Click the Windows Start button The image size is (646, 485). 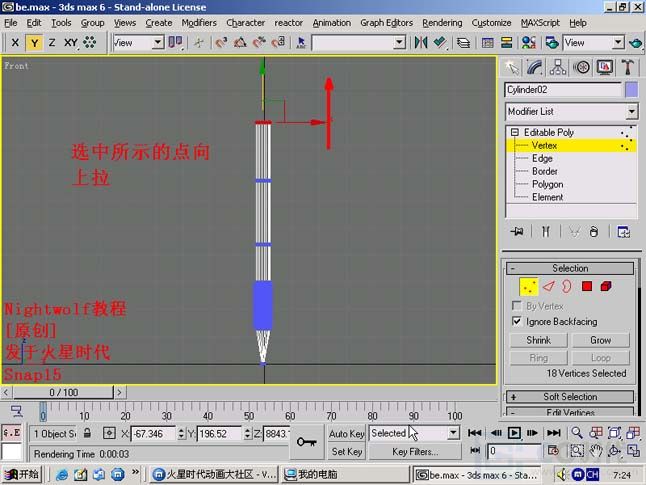(x=22, y=474)
